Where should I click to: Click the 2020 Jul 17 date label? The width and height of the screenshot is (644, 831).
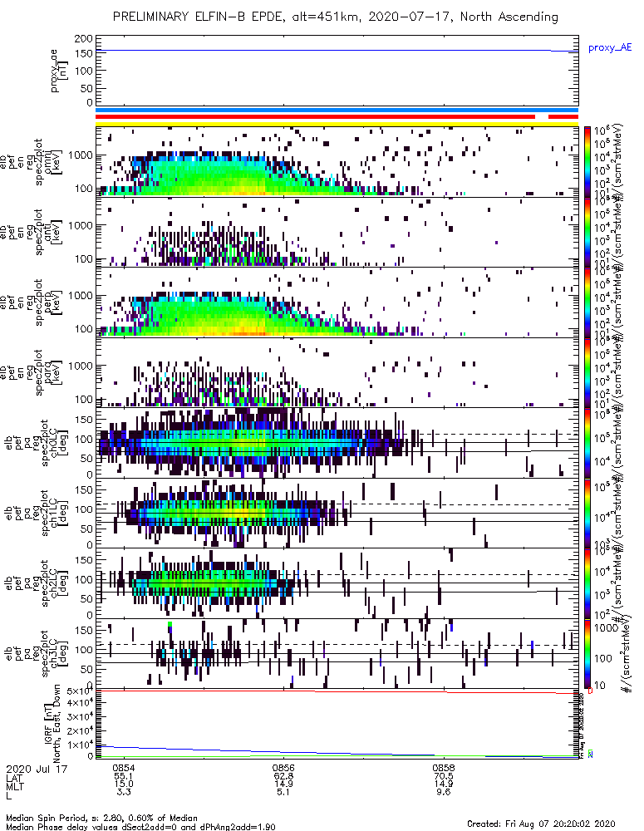[37, 768]
